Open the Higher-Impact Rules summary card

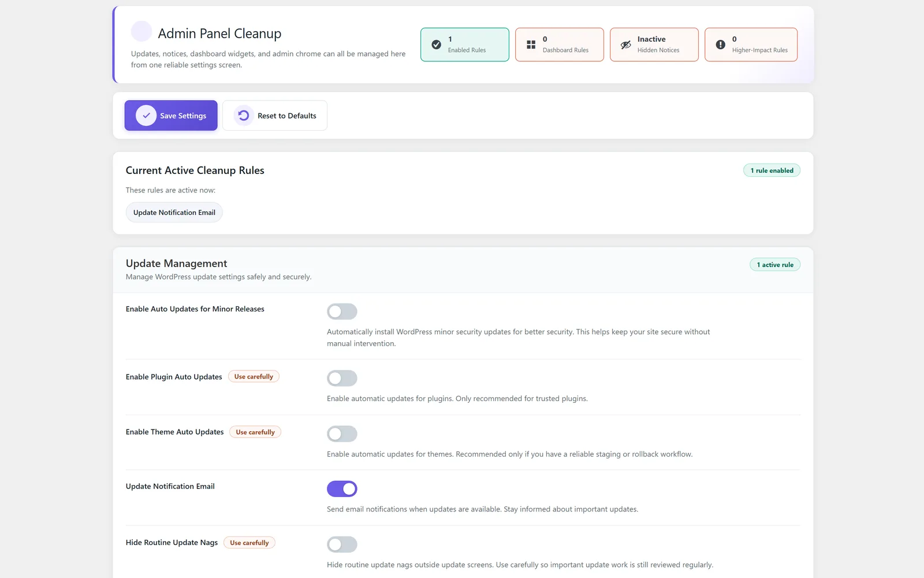coord(751,45)
